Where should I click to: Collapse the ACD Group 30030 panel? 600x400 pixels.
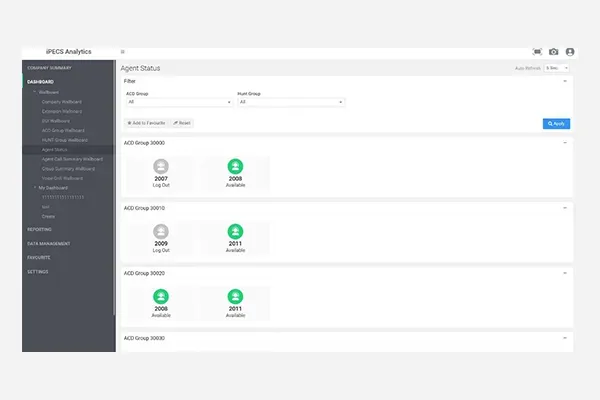click(x=565, y=338)
